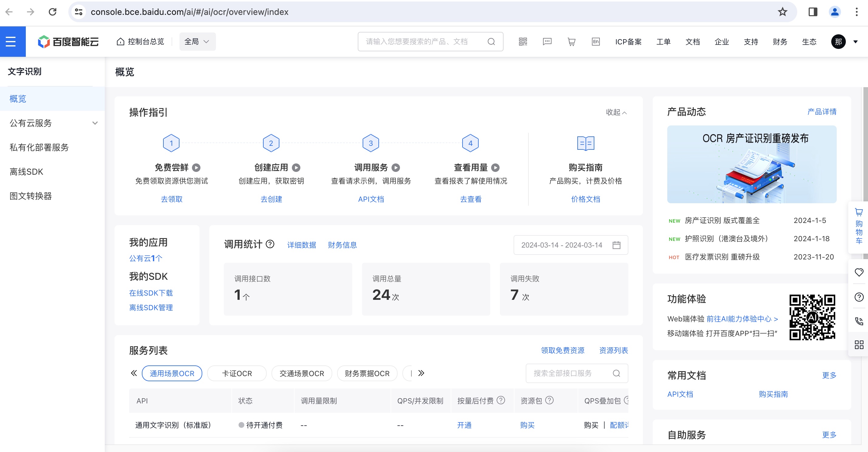Click 公有云1个 under 我的应用
The width and height of the screenshot is (868, 452).
145,258
